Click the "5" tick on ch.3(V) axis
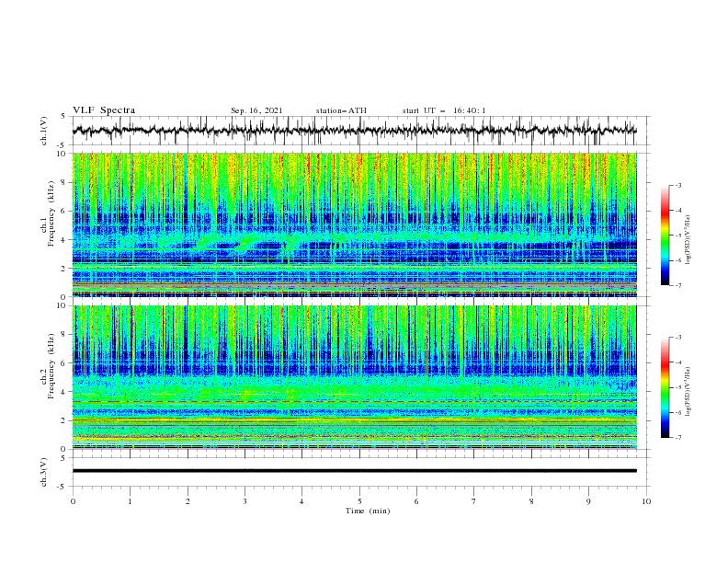 (65, 457)
